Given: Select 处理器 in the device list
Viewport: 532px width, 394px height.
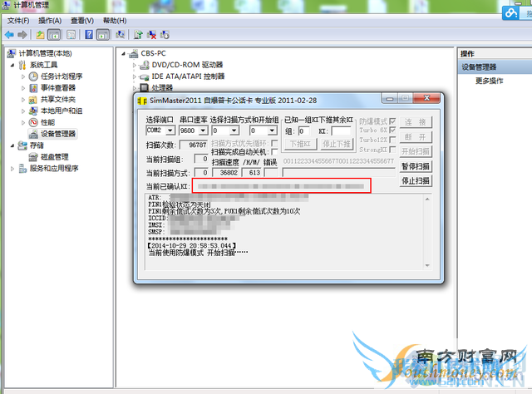Looking at the screenshot, I should pos(162,88).
